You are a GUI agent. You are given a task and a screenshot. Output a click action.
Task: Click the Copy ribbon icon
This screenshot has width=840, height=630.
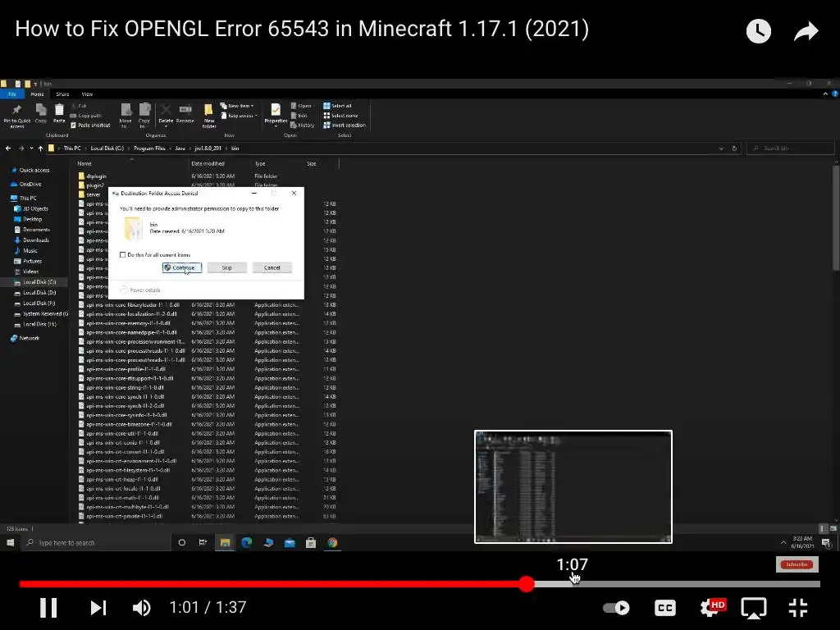[41, 113]
